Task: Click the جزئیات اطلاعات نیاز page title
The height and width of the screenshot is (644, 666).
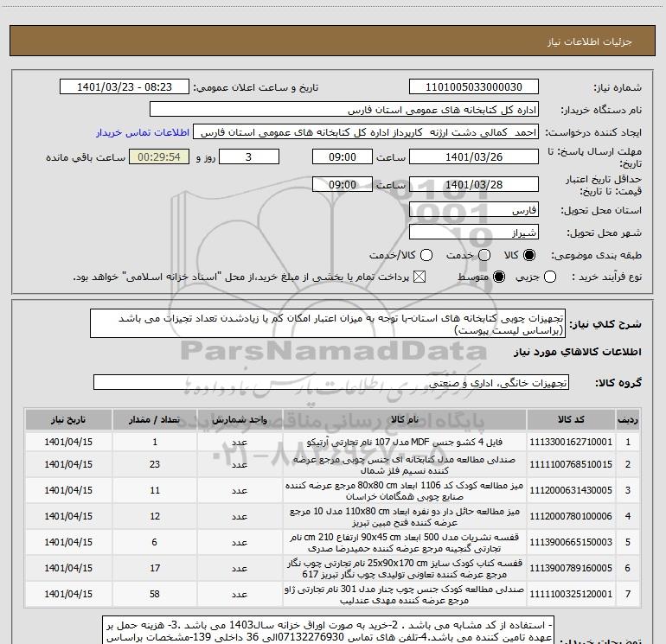Action: pyautogui.click(x=590, y=41)
